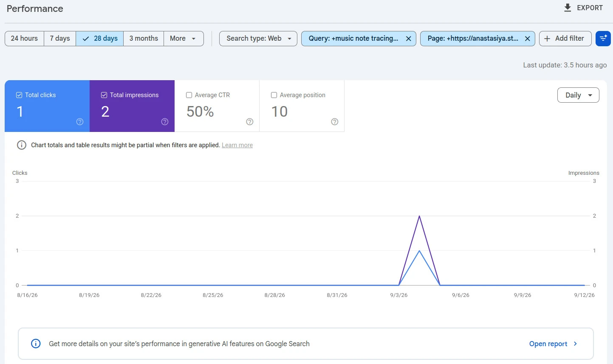Click the Export download icon
613x364 pixels.
(x=568, y=8)
